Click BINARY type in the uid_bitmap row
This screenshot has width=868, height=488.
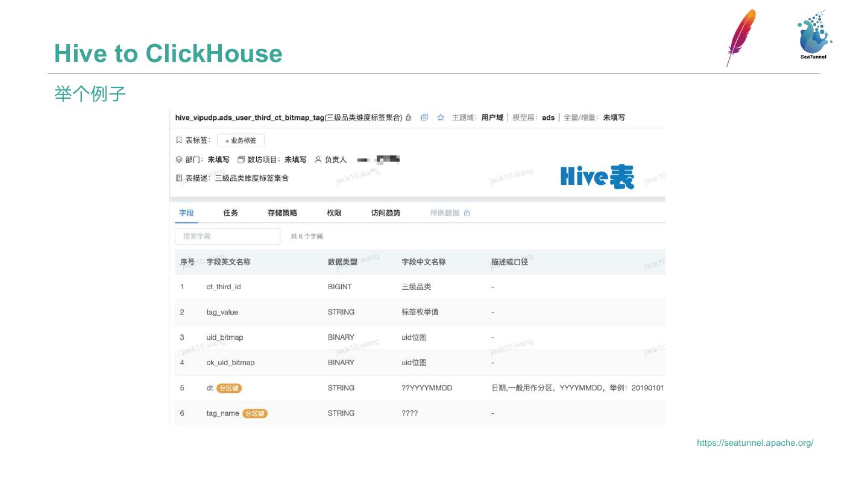(x=341, y=337)
